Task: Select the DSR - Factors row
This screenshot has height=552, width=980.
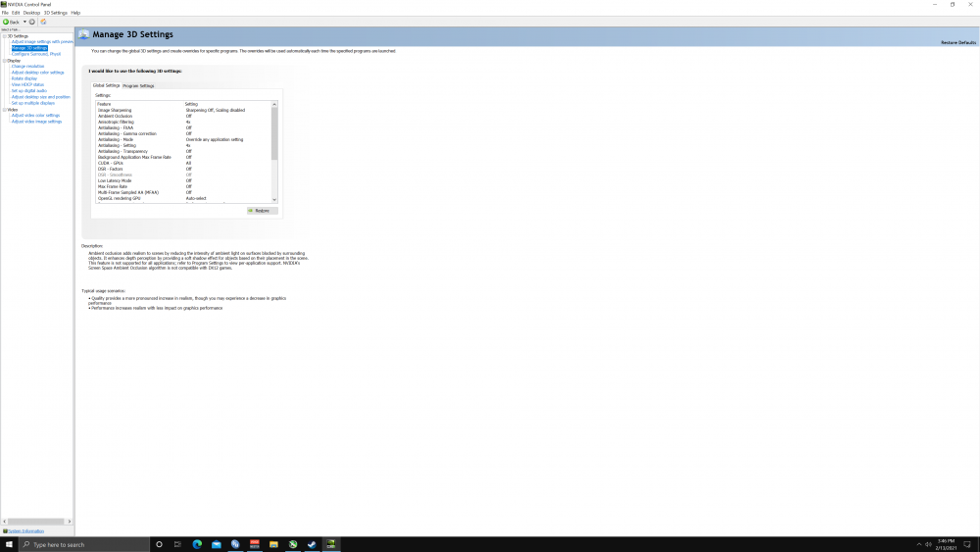Action: (x=184, y=169)
